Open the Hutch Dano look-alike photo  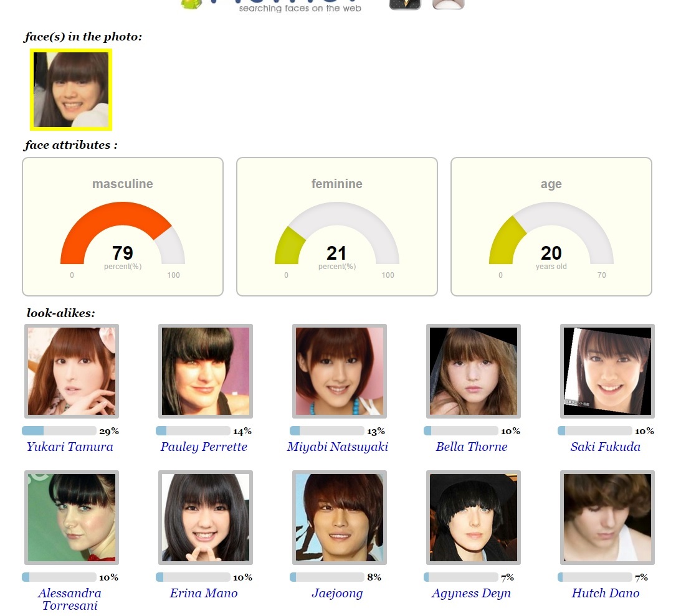(x=607, y=518)
